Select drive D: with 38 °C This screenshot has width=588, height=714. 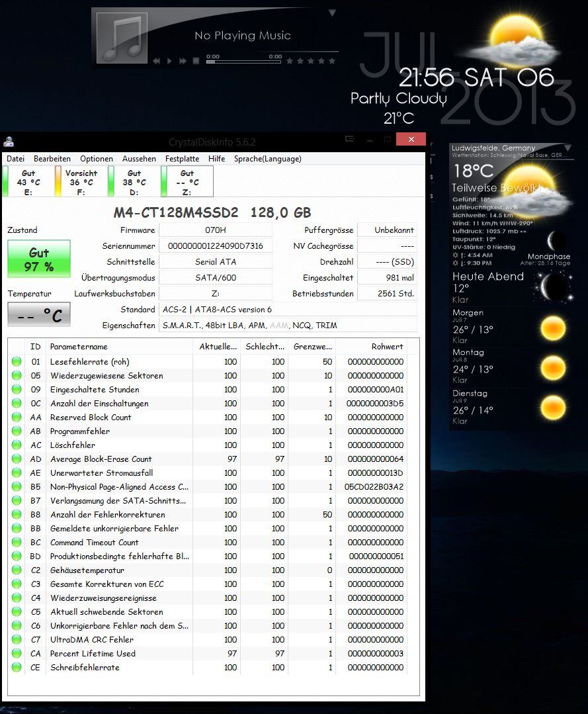(x=134, y=182)
